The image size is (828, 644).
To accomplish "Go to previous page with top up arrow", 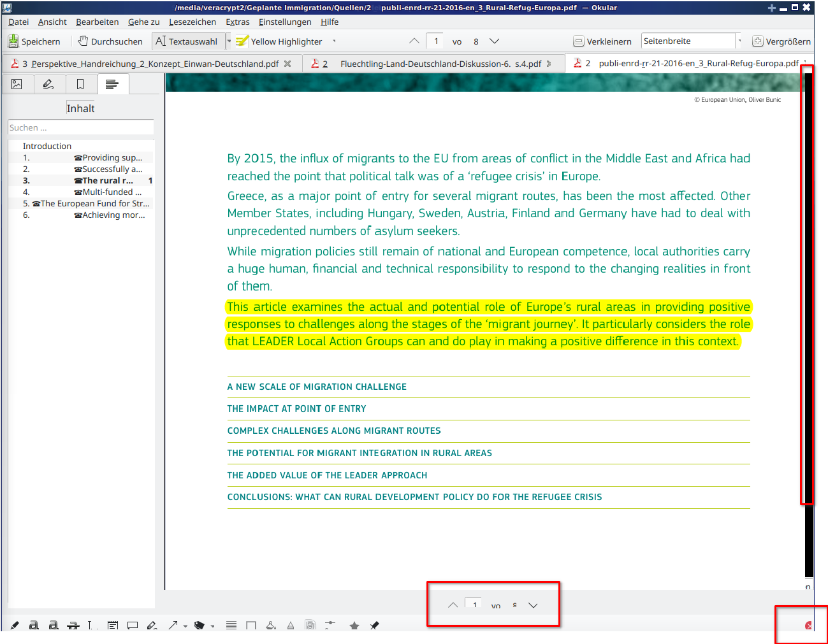I will coord(414,41).
